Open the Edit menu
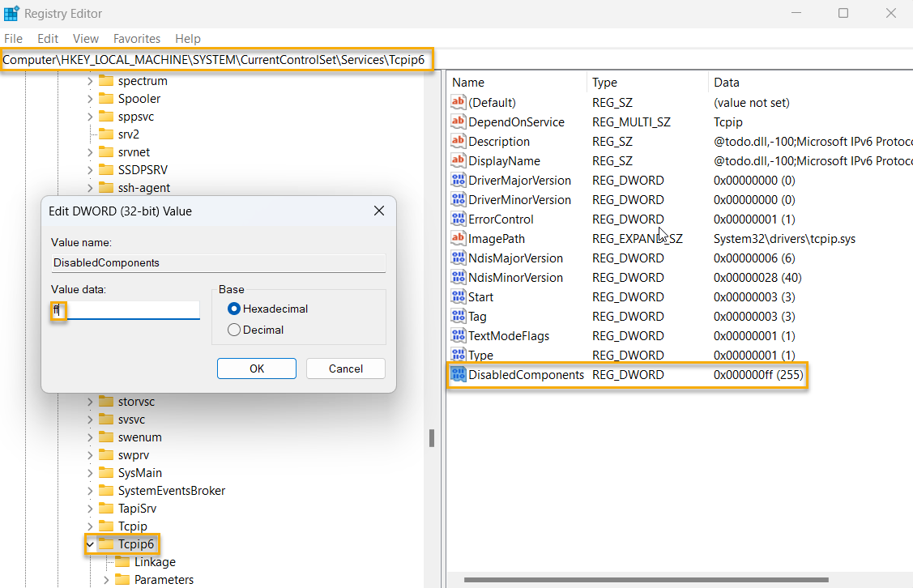Image resolution: width=913 pixels, height=588 pixels. tap(47, 38)
